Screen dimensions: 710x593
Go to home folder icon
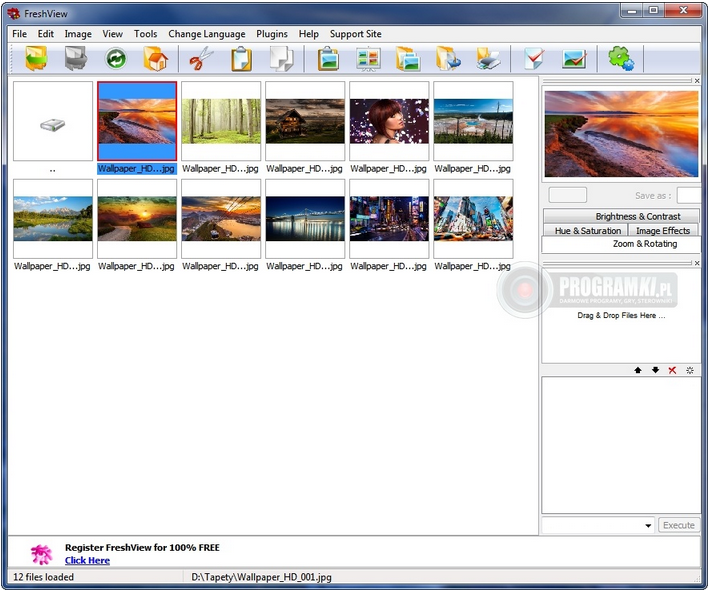[x=155, y=59]
